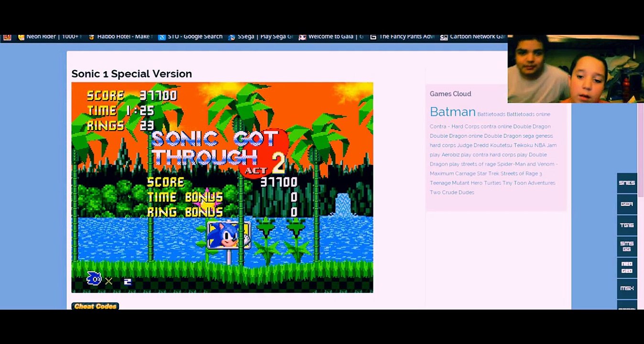Open the NEO GEO console category button
This screenshot has width=644, height=344.
click(627, 267)
